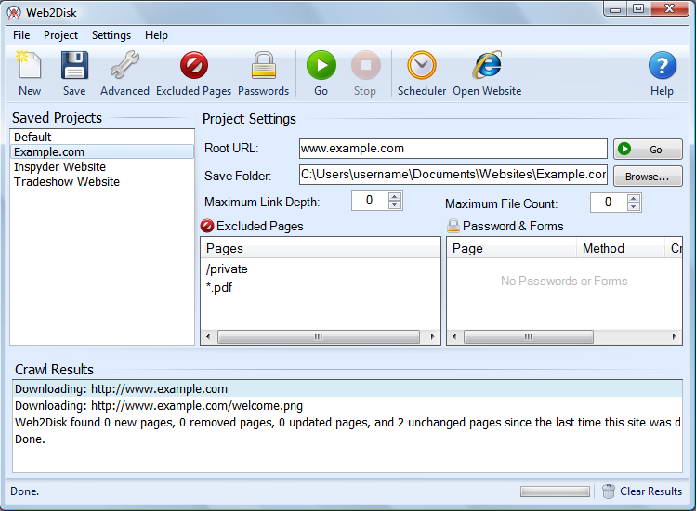
Task: Select the Default saved project
Action: 102,136
